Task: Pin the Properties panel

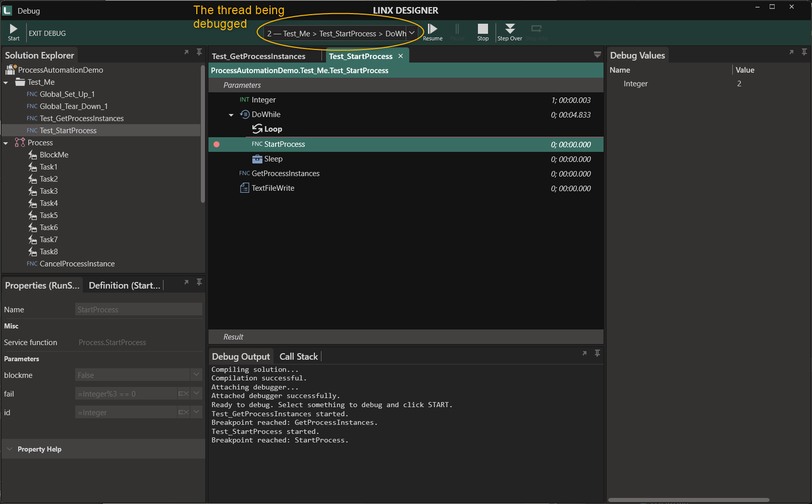Action: (x=199, y=282)
